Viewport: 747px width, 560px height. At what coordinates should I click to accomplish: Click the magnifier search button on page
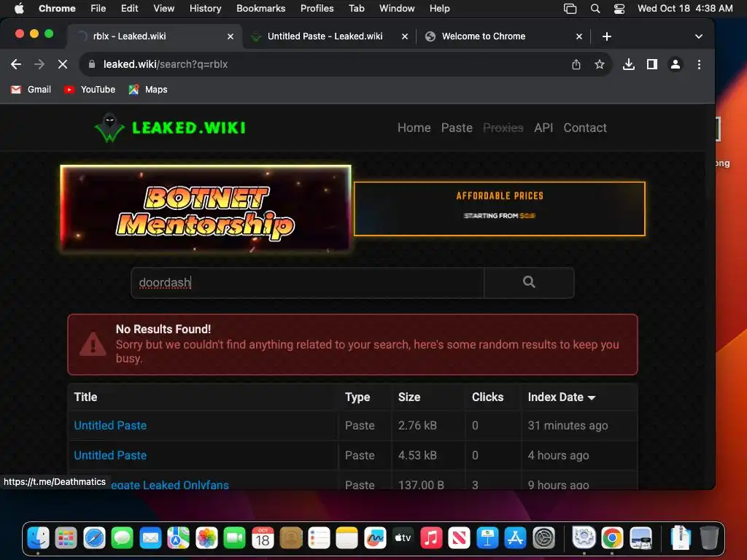[529, 282]
